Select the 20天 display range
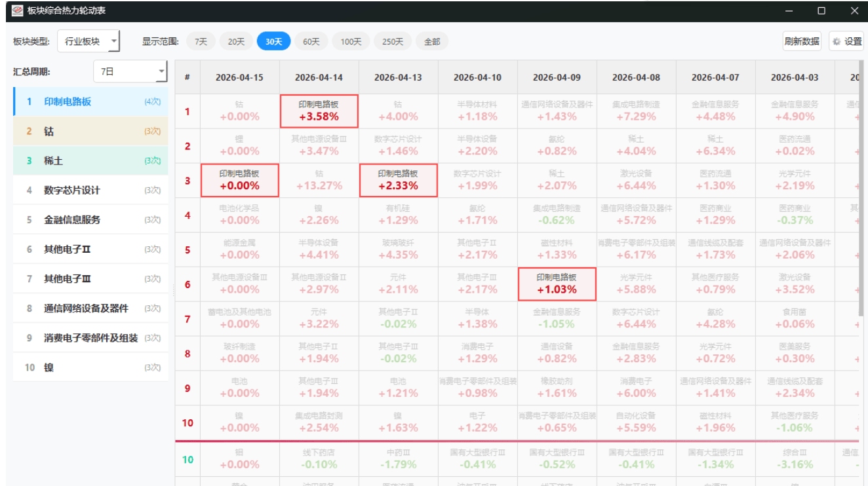The image size is (868, 486). pos(236,41)
